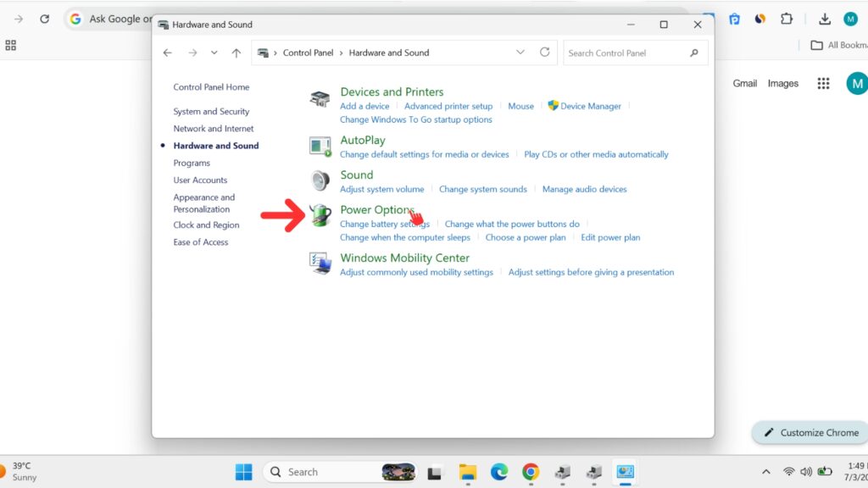Open Clock and Region

pyautogui.click(x=206, y=225)
